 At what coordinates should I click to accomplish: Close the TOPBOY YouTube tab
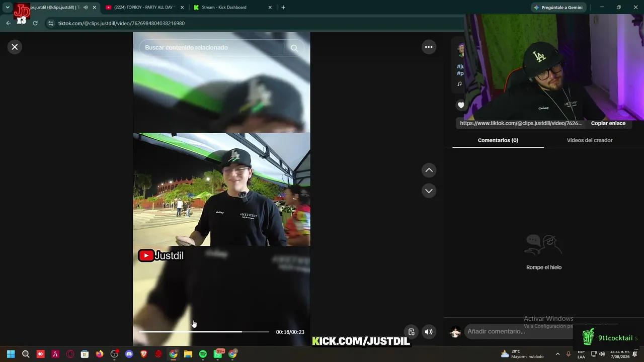point(183,8)
